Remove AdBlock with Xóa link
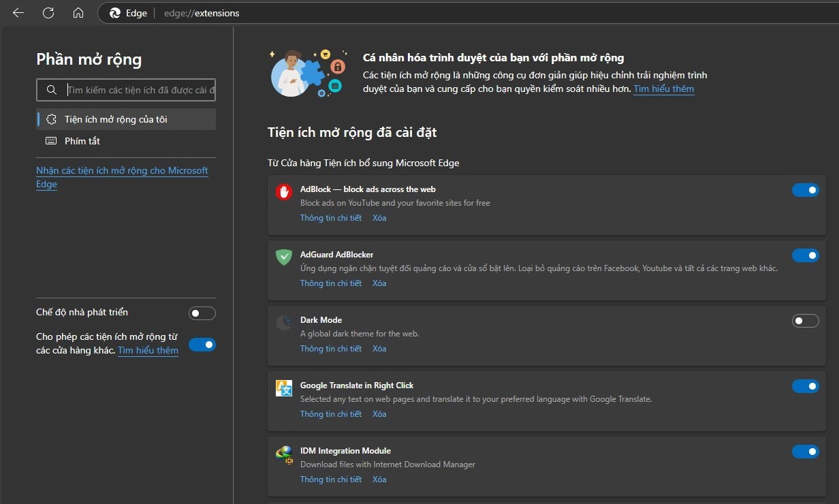 click(379, 218)
